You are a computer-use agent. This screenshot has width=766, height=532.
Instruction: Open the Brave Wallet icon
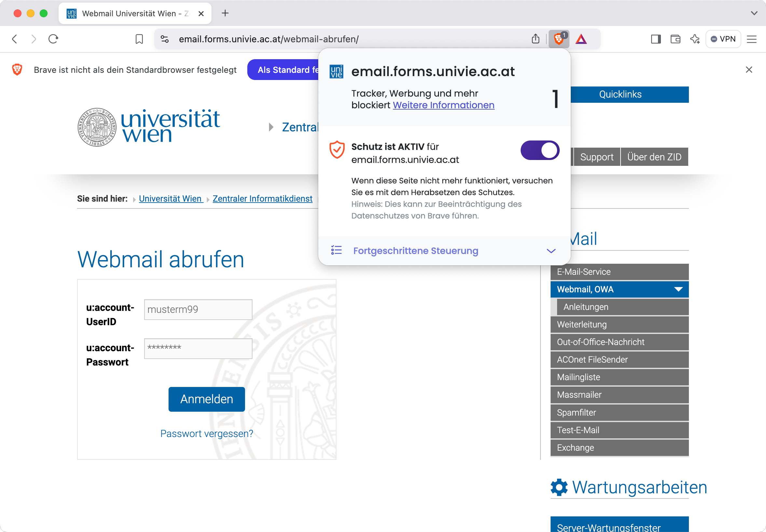(675, 39)
